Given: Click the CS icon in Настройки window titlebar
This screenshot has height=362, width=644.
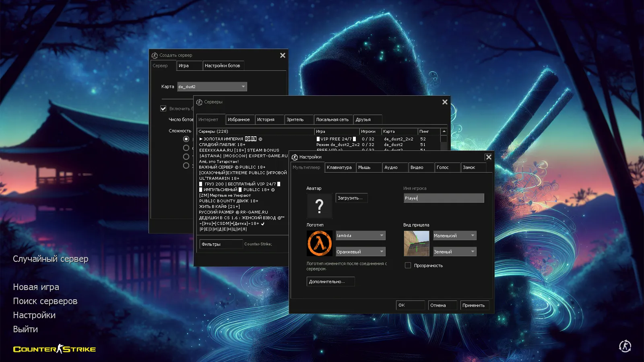Looking at the screenshot, I should (296, 157).
